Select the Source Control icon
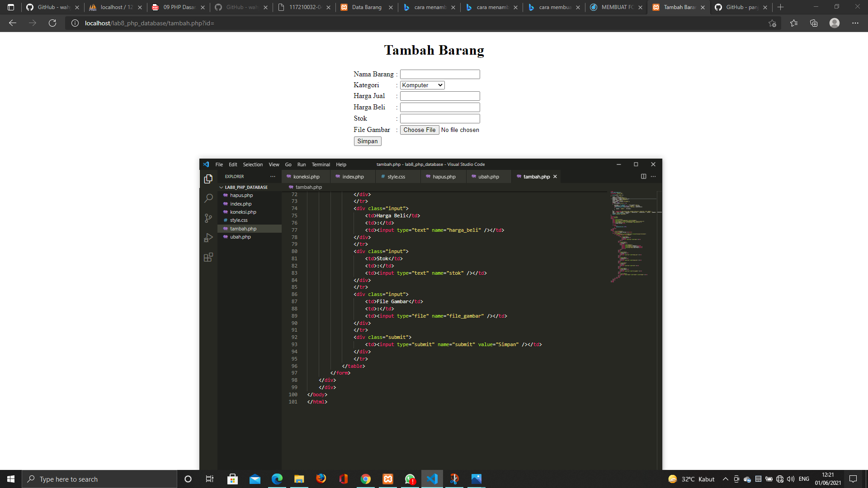Screen dimensions: 868x488 click(208, 218)
